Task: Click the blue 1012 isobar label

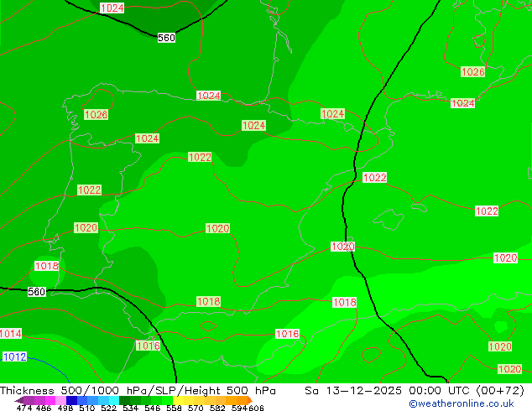Action: [x=14, y=356]
